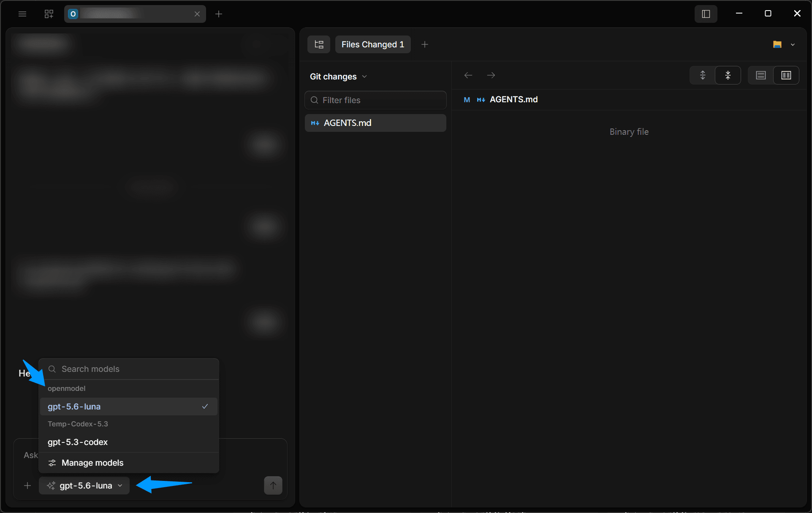Maximize the application window
812x513 pixels.
pos(768,14)
